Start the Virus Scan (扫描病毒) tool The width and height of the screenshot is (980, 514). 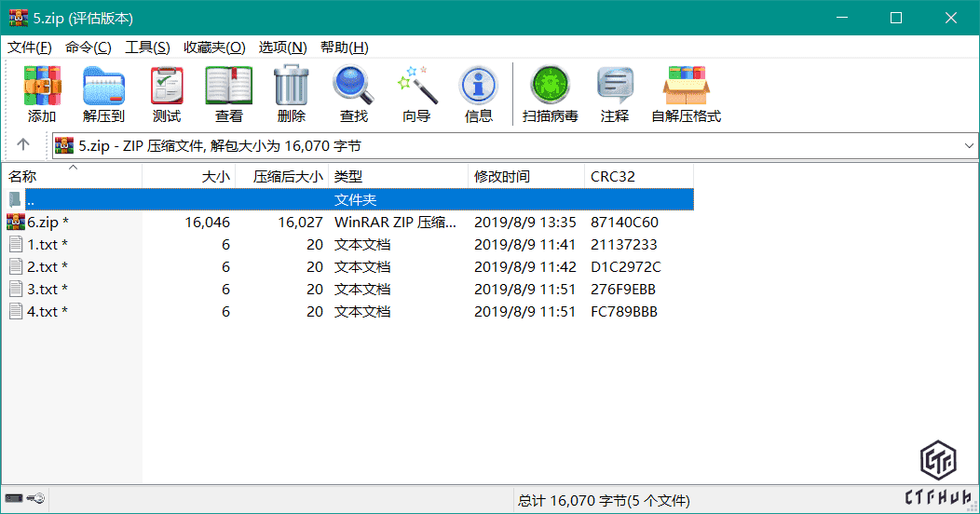(x=550, y=94)
